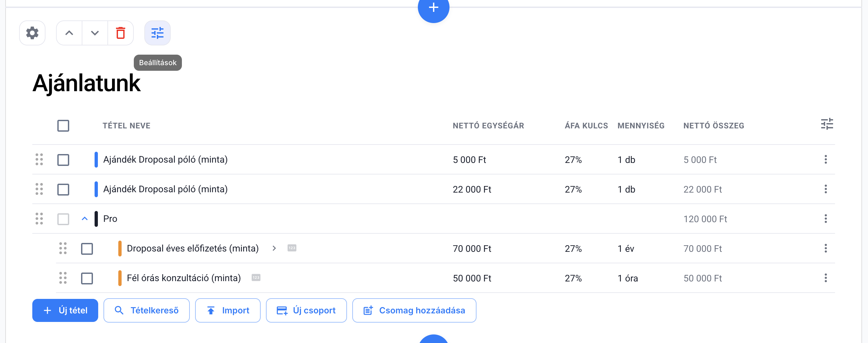868x343 pixels.
Task: Click the orange color bar of Fél órás konzultáció
Action: pyautogui.click(x=120, y=278)
